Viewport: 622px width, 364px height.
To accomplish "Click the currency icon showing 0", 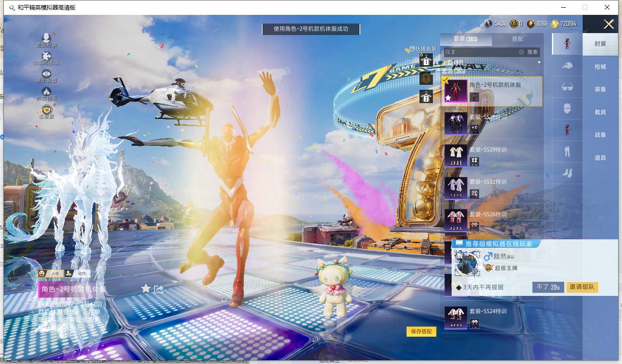I will (x=514, y=23).
